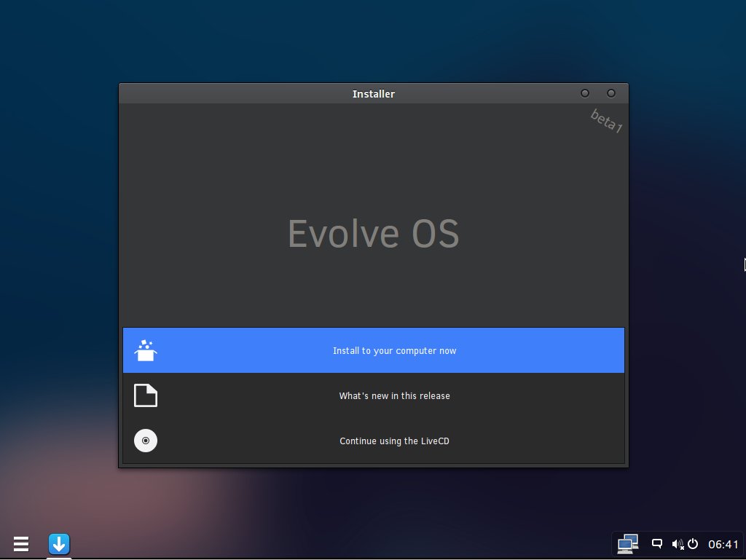Image resolution: width=746 pixels, height=560 pixels.
Task: Click the muted volume icon in tray
Action: pos(678,544)
